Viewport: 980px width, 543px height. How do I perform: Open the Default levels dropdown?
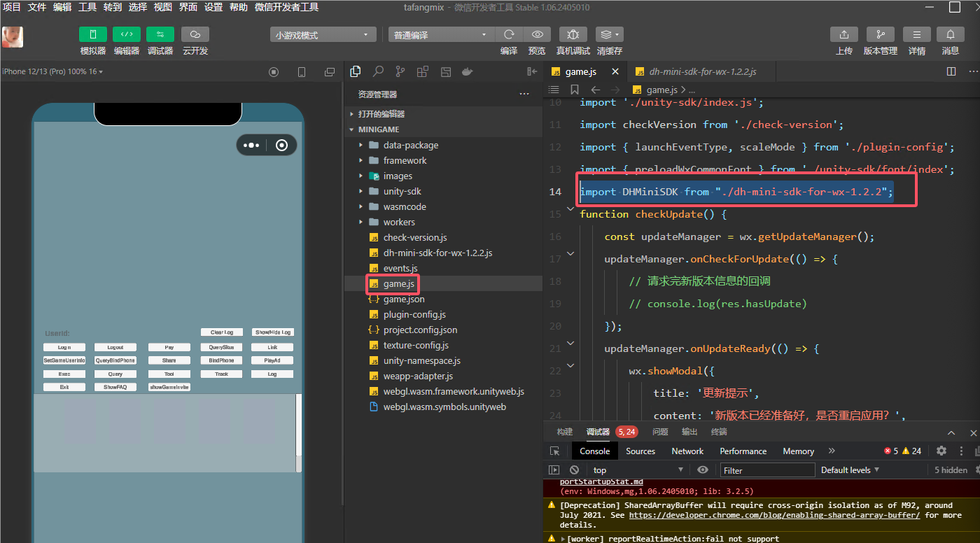click(x=850, y=470)
